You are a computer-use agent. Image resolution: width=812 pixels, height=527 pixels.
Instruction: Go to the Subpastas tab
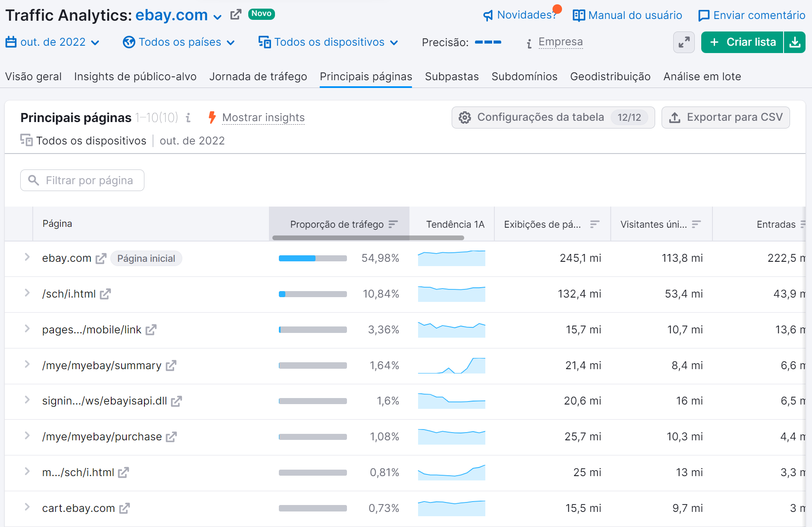pos(452,76)
